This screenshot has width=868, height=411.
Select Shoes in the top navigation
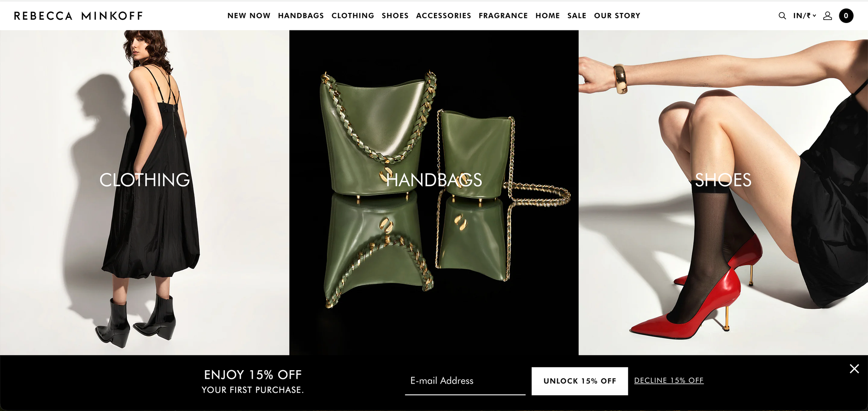pos(395,16)
